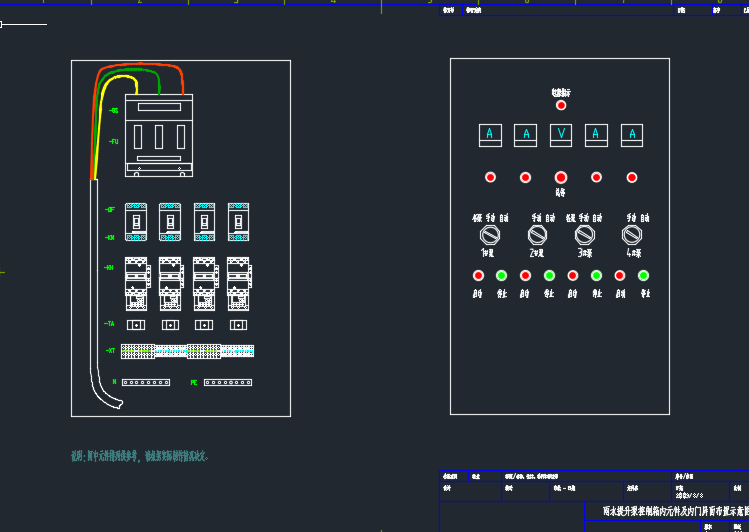Click the leftmost red lamp in bottom row
This screenshot has height=532, width=749.
click(x=478, y=276)
